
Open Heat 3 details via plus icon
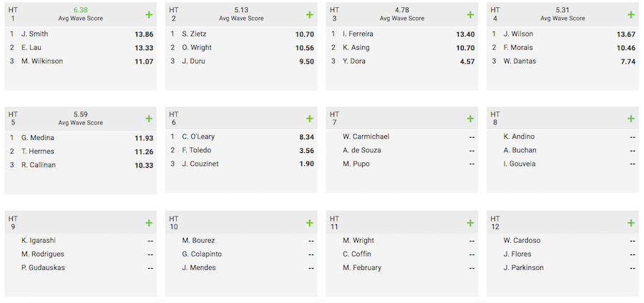(470, 15)
